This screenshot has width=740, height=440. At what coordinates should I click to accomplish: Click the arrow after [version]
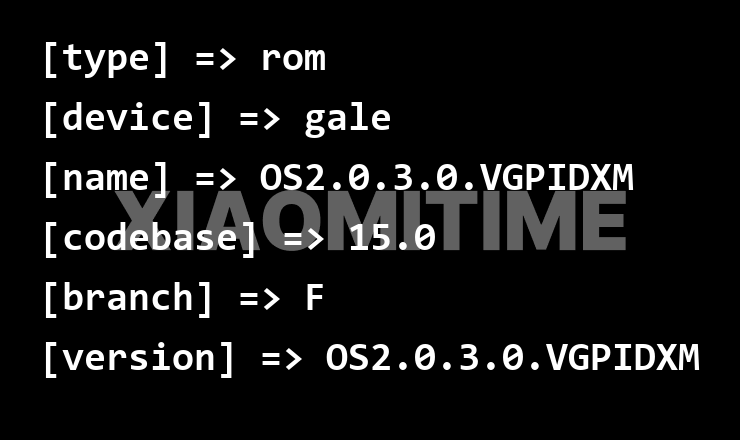click(x=282, y=359)
